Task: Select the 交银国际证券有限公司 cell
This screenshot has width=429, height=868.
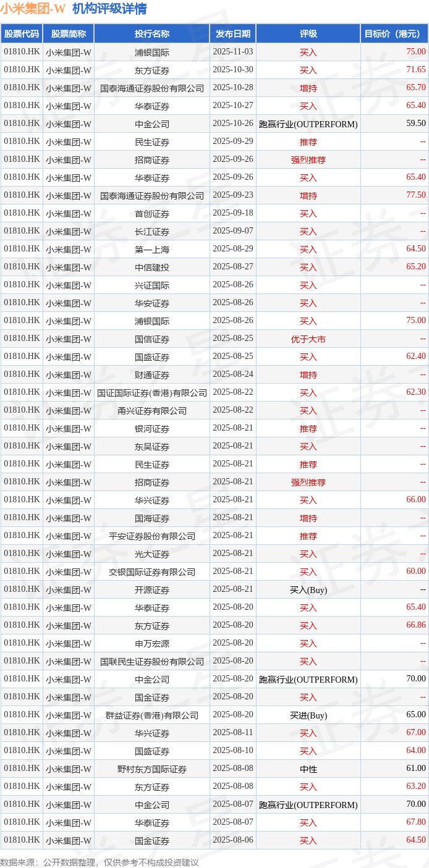Action: tap(152, 572)
